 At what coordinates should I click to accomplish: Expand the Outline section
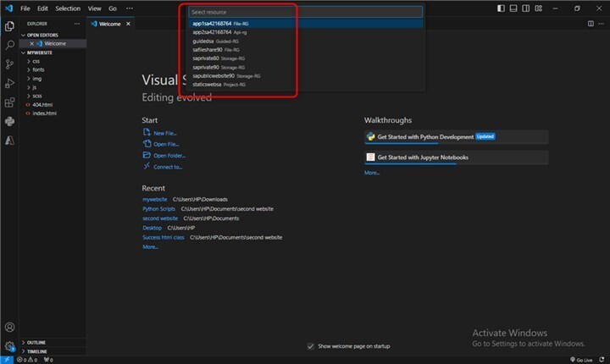pyautogui.click(x=53, y=343)
